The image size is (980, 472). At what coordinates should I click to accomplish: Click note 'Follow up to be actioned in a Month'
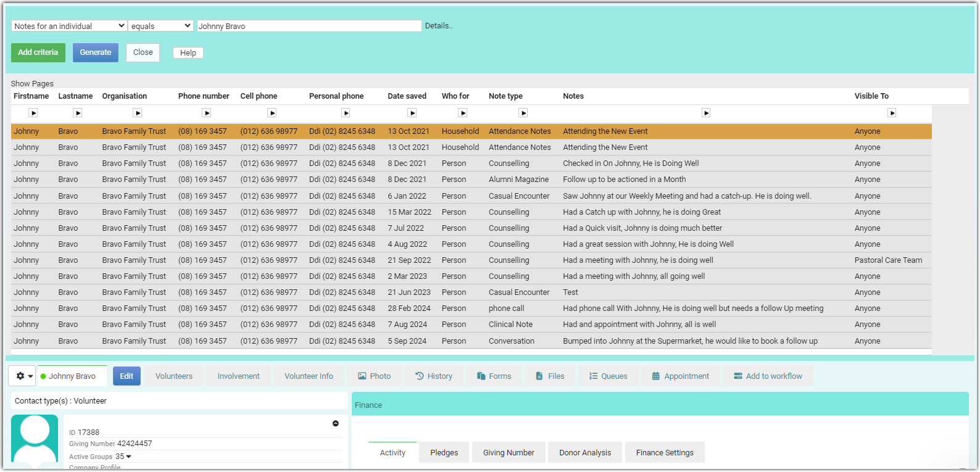coord(625,180)
